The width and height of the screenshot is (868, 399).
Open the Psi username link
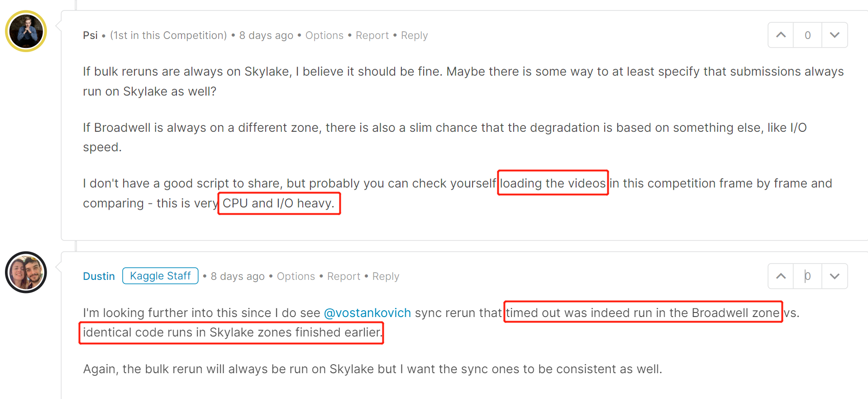tap(90, 35)
